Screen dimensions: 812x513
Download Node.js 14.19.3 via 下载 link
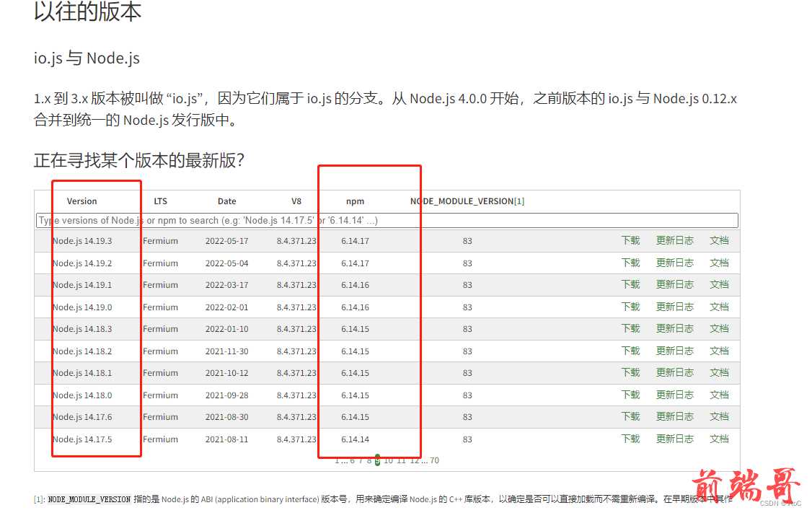[631, 240]
